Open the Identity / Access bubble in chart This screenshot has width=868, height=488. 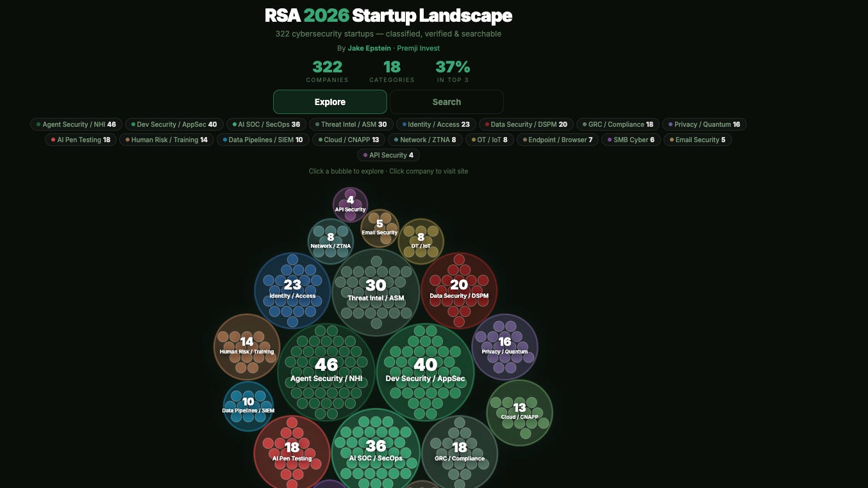[x=292, y=290]
